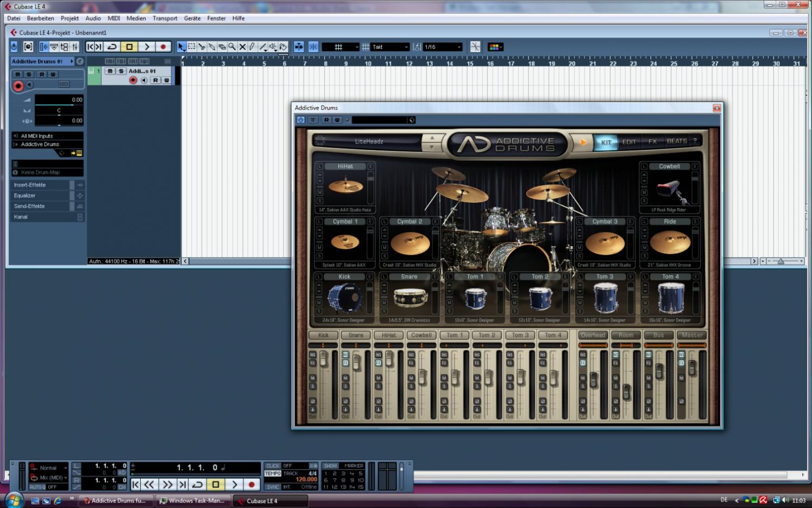Image resolution: width=812 pixels, height=508 pixels.
Task: Open the Datei menu
Action: point(14,18)
